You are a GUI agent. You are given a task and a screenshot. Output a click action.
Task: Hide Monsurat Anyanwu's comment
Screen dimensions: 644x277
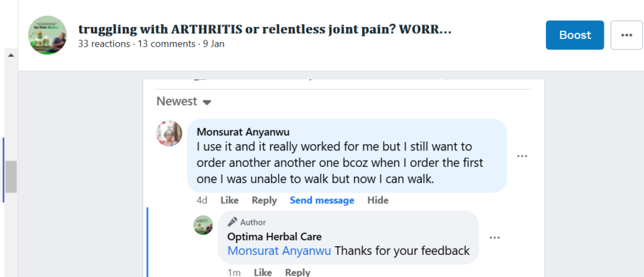pyautogui.click(x=378, y=200)
